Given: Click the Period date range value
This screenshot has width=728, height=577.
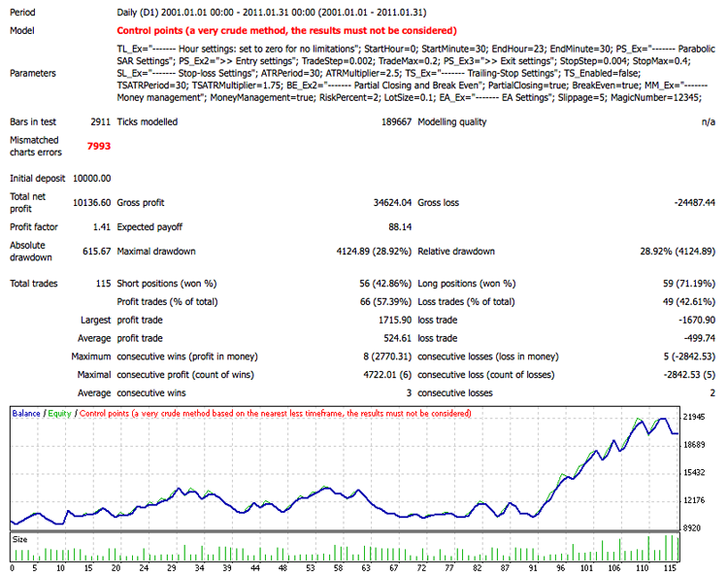Looking at the screenshot, I should [x=272, y=13].
